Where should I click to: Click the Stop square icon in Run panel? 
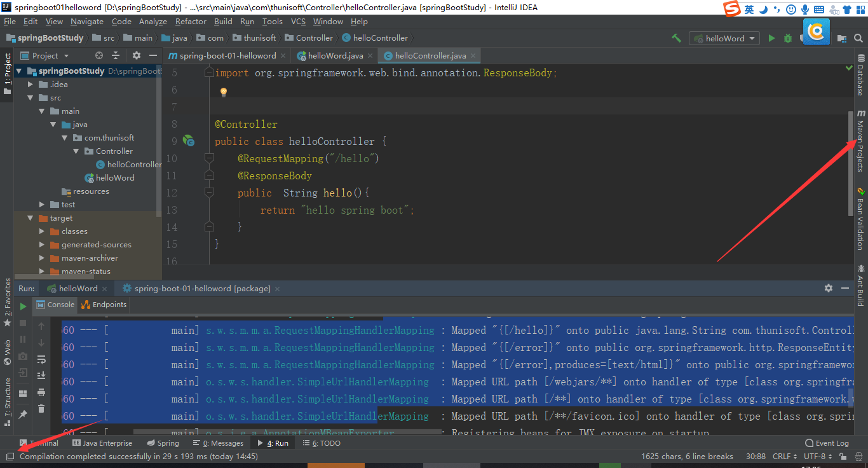click(24, 323)
